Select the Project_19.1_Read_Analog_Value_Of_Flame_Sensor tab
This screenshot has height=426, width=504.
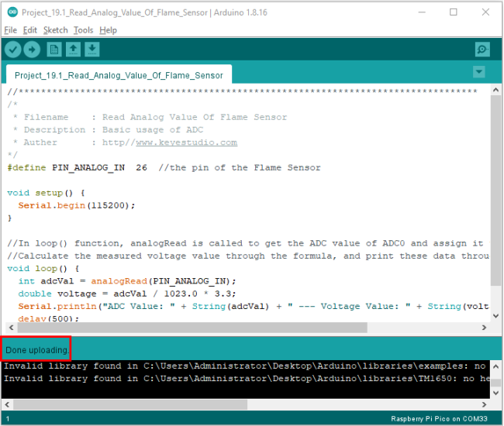(119, 75)
